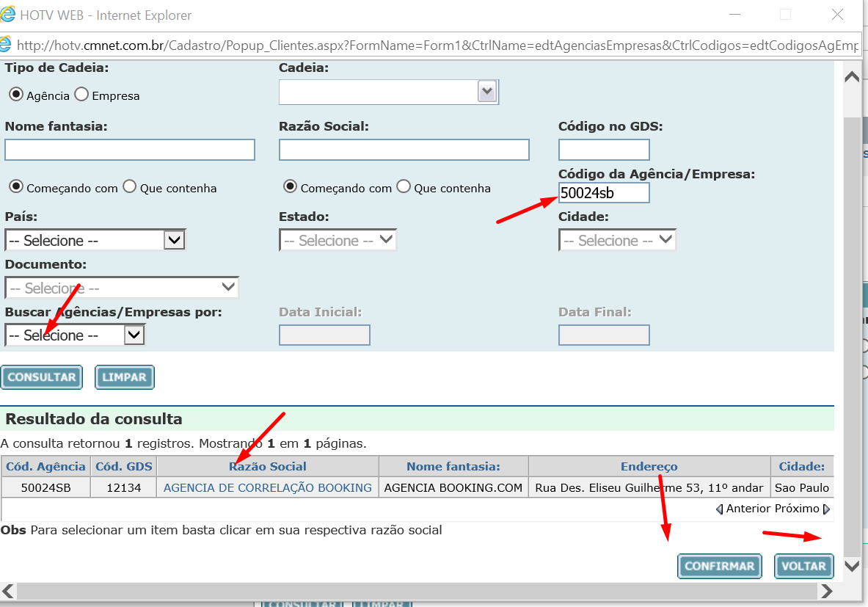Click the VOLTAR button
The height and width of the screenshot is (607, 868).
coord(803,566)
